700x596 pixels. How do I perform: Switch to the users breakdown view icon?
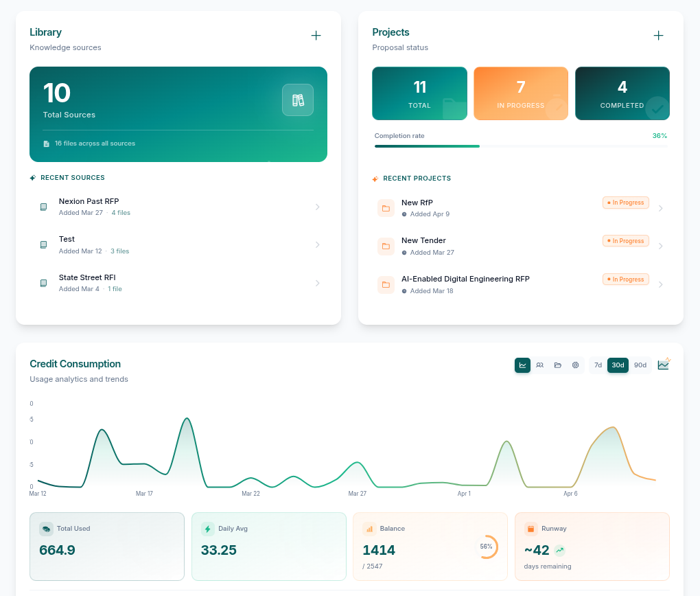pyautogui.click(x=540, y=365)
